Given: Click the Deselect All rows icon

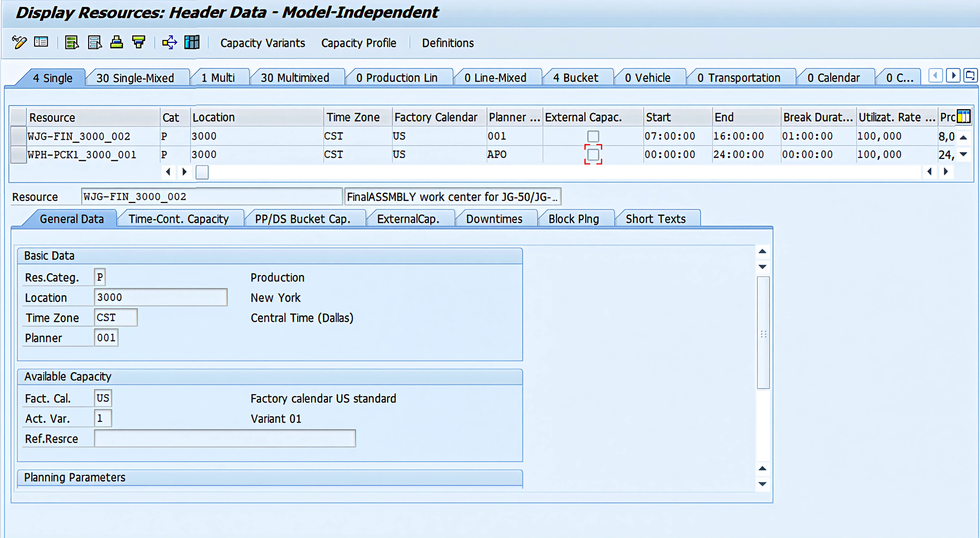Looking at the screenshot, I should coord(95,42).
